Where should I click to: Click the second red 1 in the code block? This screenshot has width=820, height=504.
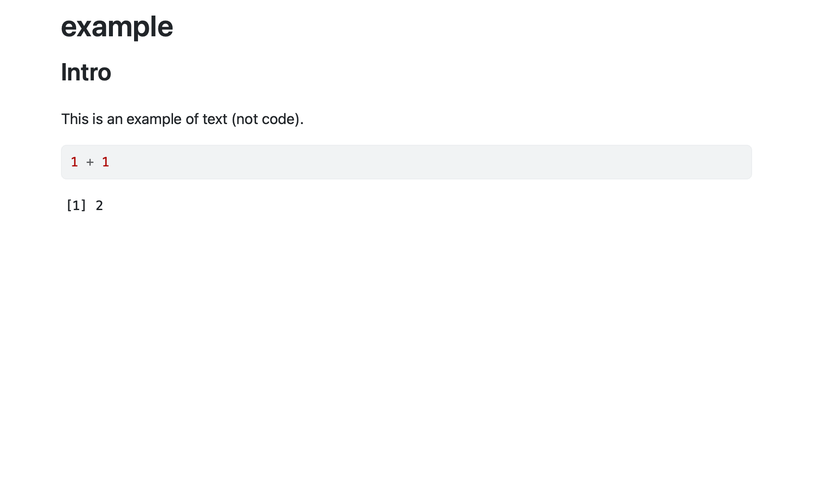point(106,162)
